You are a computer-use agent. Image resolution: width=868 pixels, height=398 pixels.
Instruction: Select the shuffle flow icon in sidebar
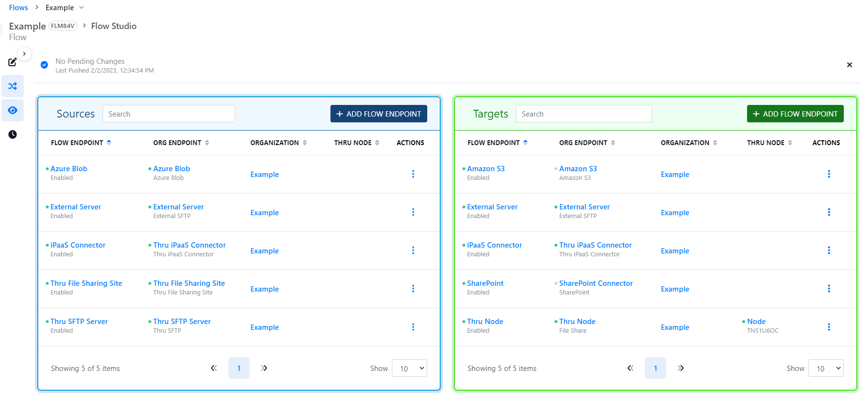tap(13, 86)
